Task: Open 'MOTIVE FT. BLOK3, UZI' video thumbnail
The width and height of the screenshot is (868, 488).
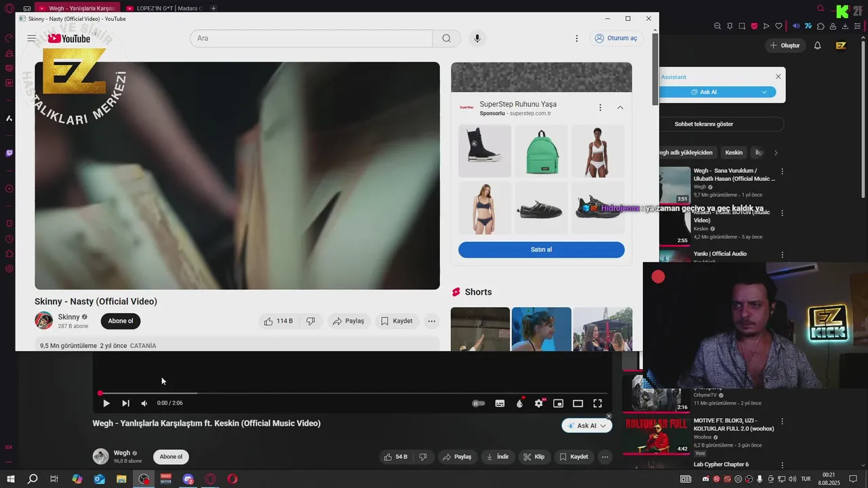Action: 656,436
